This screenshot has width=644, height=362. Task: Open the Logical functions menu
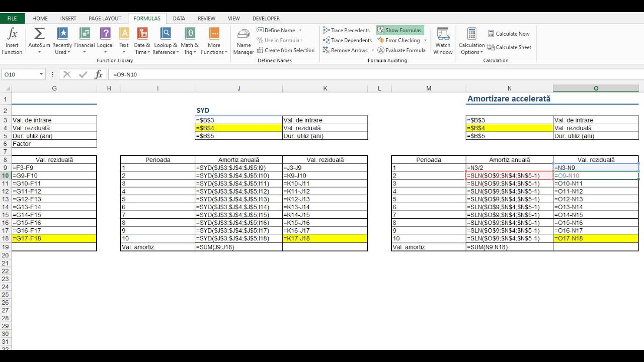click(105, 41)
